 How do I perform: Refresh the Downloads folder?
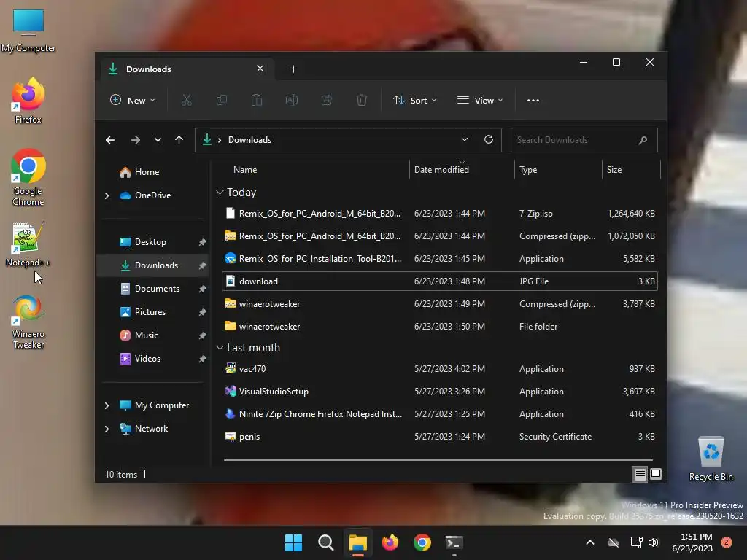(x=488, y=139)
